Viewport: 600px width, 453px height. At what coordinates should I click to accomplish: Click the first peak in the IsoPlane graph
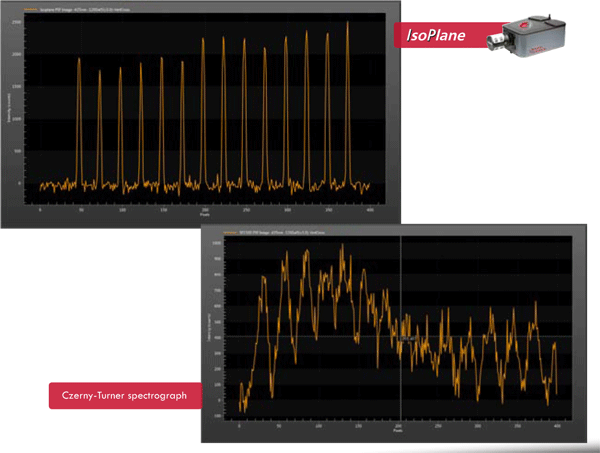pyautogui.click(x=79, y=60)
